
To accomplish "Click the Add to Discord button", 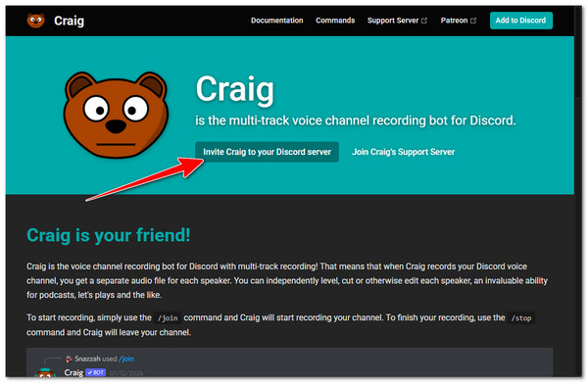I will tap(521, 21).
